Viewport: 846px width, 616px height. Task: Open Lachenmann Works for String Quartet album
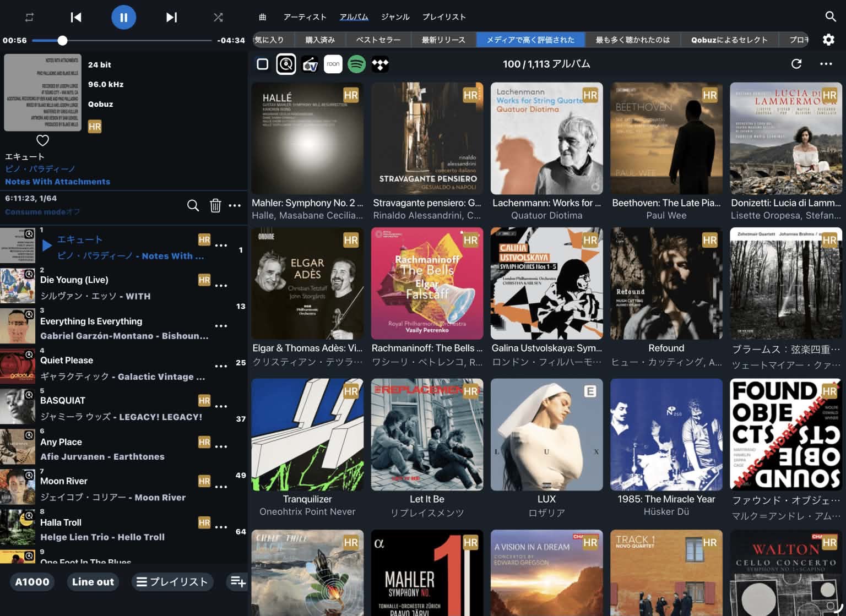pyautogui.click(x=546, y=138)
